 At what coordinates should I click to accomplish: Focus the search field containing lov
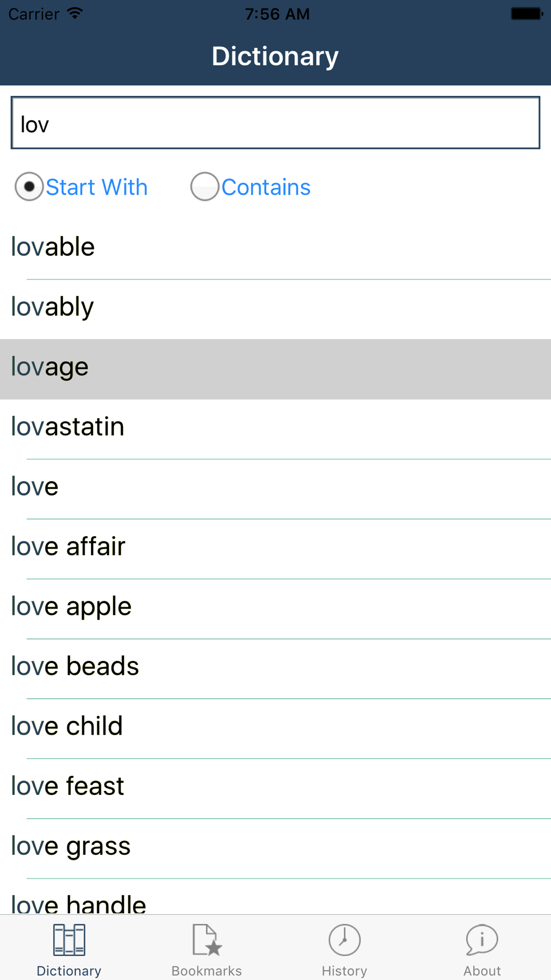(275, 123)
